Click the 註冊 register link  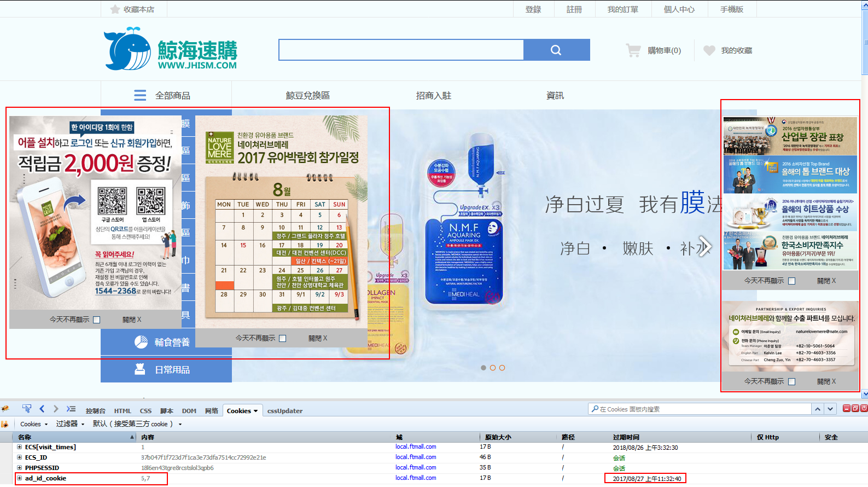[x=574, y=9]
